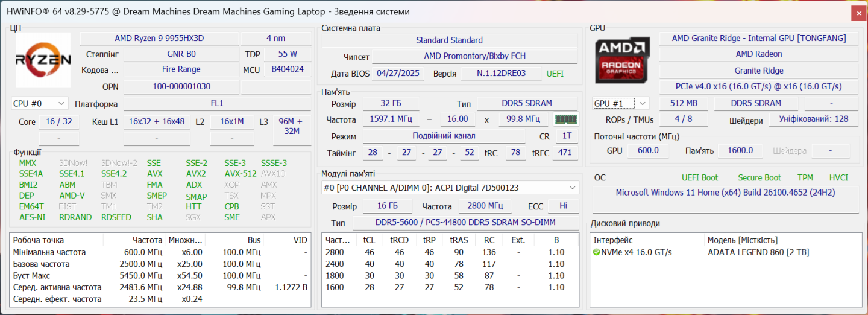Select the ADATA LEGEND 860 [2 TB] drive

pos(758,252)
